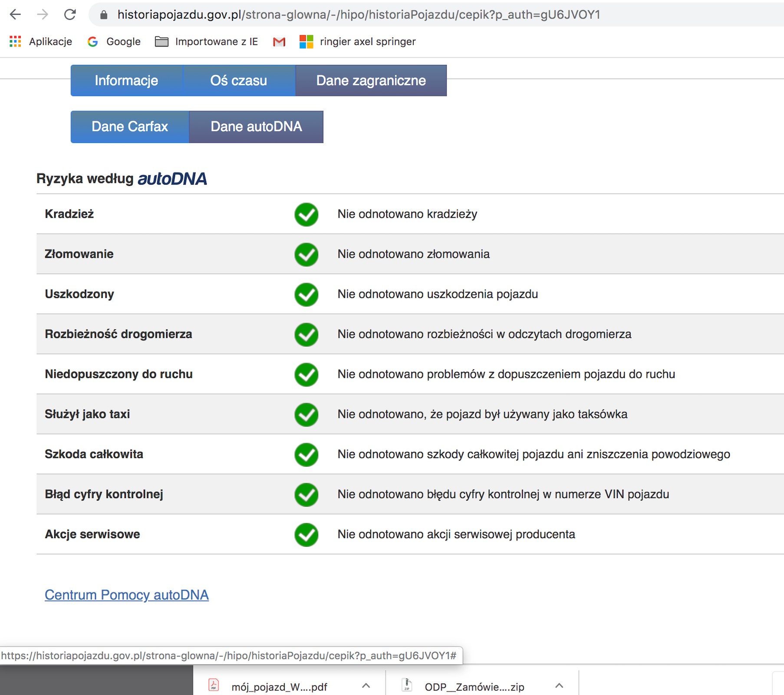The width and height of the screenshot is (784, 695).
Task: Click the browser back arrow
Action: [15, 15]
